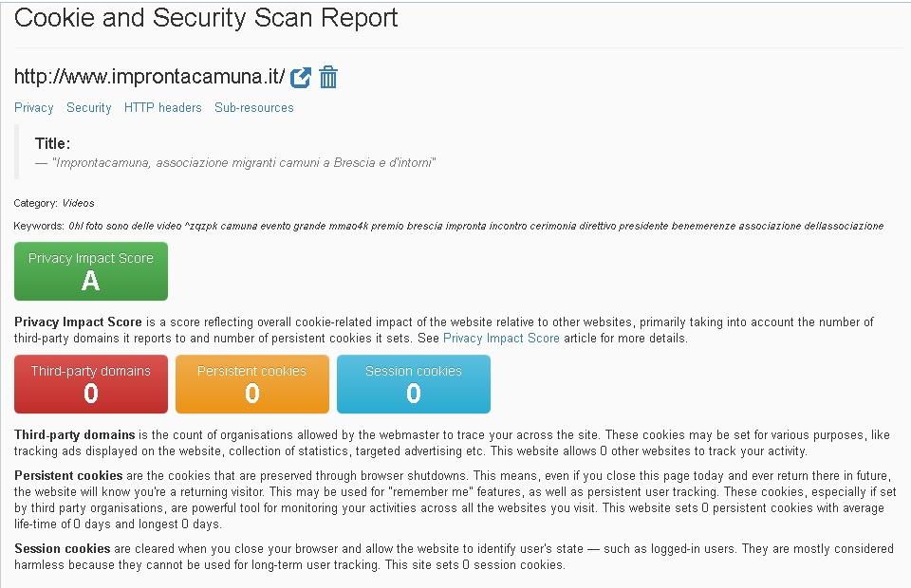Image resolution: width=911 pixels, height=588 pixels.
Task: Click the keywords line of text
Action: pyautogui.click(x=449, y=226)
